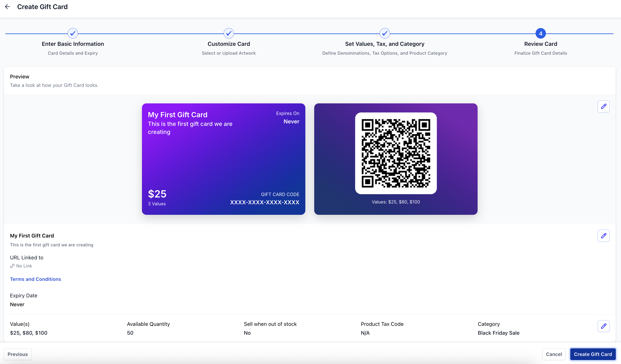
Task: Click the $25 value on the card
Action: [157, 194]
